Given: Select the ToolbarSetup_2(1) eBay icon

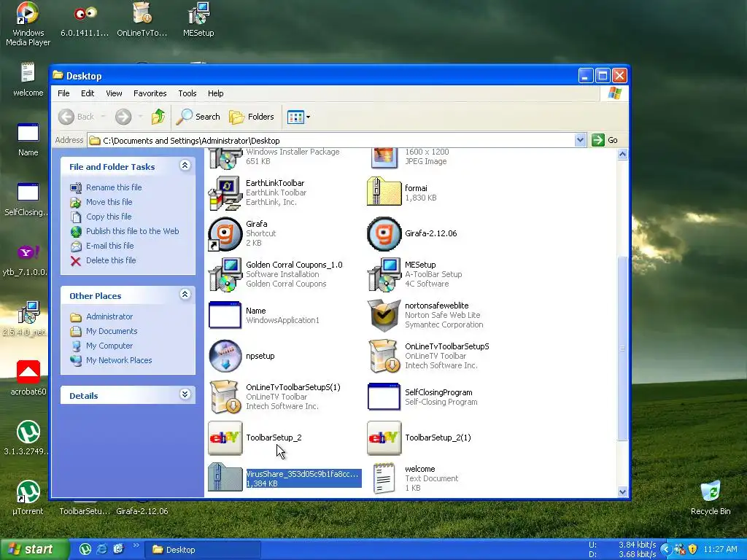Looking at the screenshot, I should click(384, 437).
